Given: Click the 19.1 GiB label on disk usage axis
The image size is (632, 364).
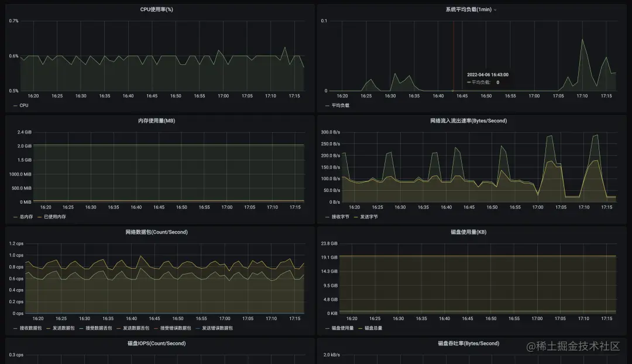Looking at the screenshot, I should pos(329,257).
